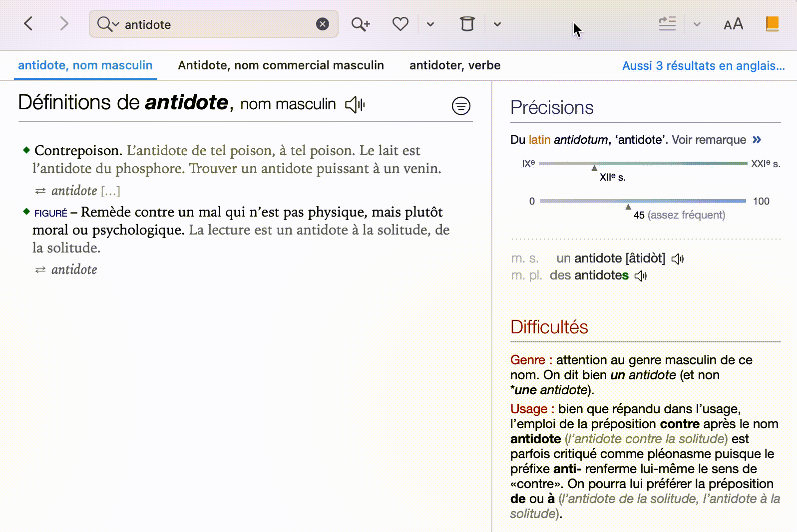Open the favorites dropdown arrow
The width and height of the screenshot is (797, 532).
(x=430, y=24)
